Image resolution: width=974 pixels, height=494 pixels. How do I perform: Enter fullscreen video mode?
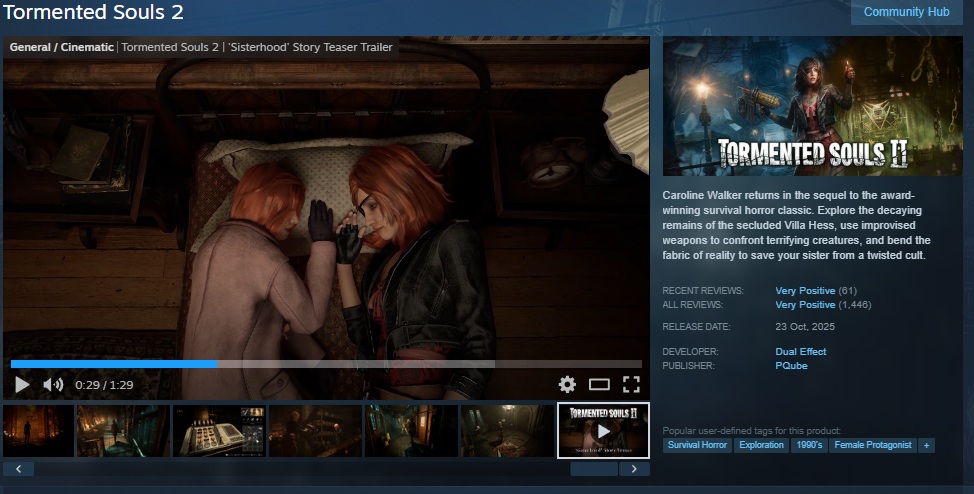[x=631, y=385]
